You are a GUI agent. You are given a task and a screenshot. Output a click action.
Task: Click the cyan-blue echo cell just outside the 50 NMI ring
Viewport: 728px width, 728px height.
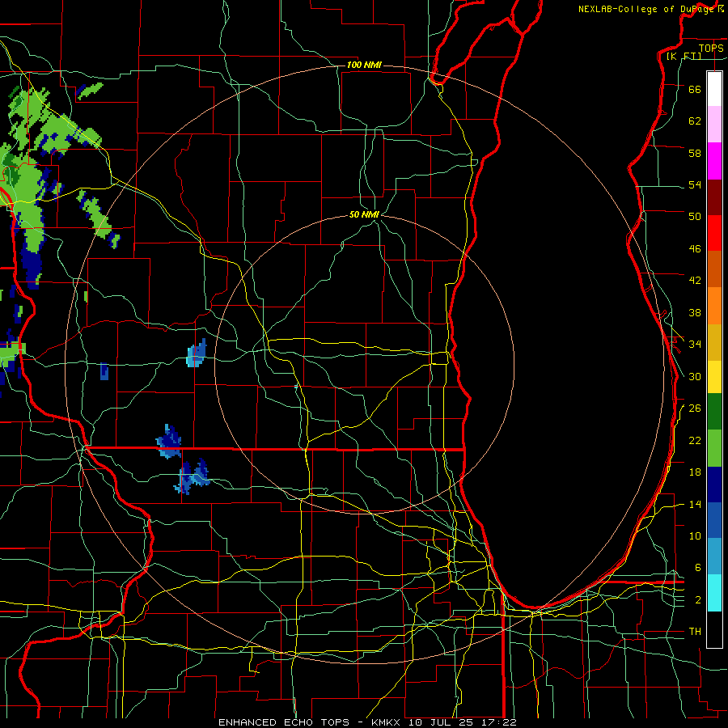pos(197,353)
